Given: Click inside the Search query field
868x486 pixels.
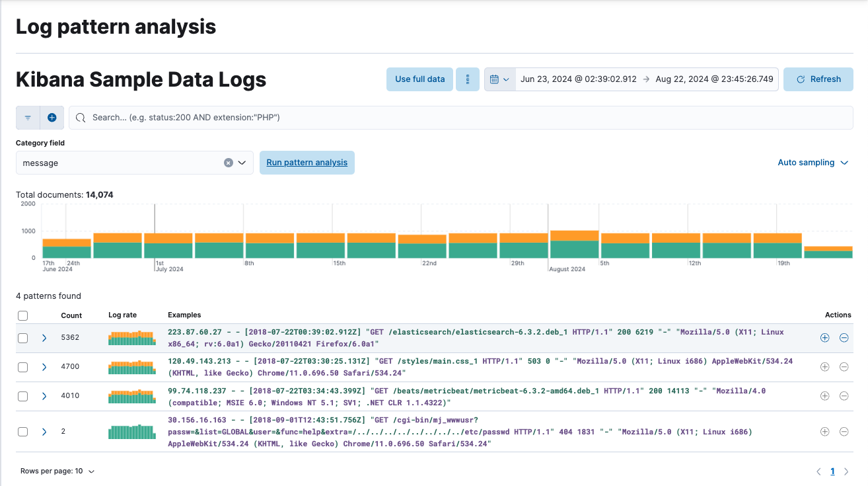Looking at the screenshot, I should pyautogui.click(x=264, y=117).
